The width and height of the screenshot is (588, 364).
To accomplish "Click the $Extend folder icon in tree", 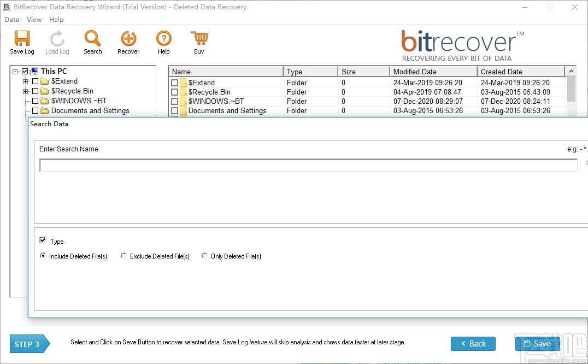I will point(45,81).
